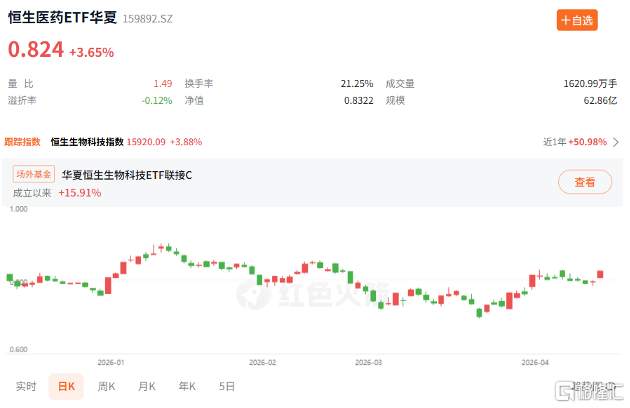Select the 5日 chart tab

click(227, 386)
